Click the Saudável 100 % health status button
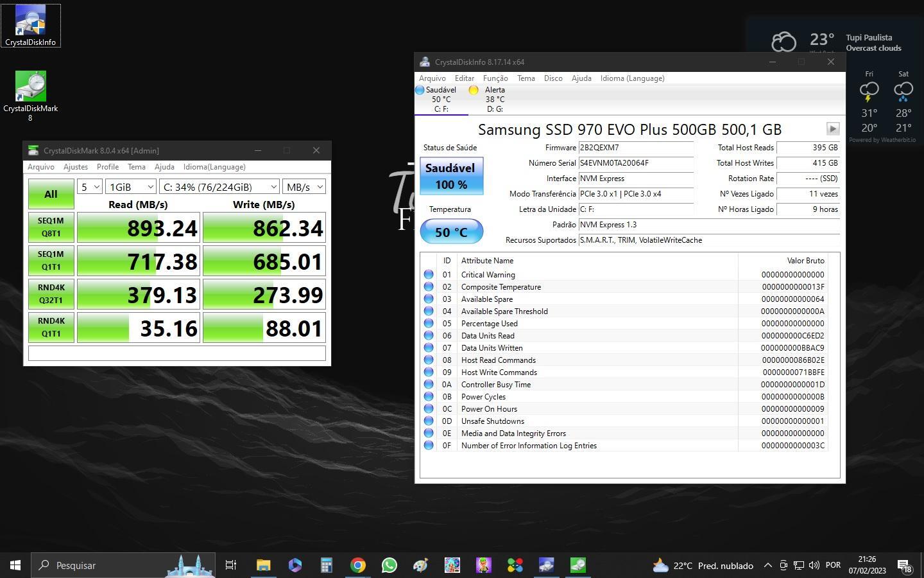 (x=451, y=176)
